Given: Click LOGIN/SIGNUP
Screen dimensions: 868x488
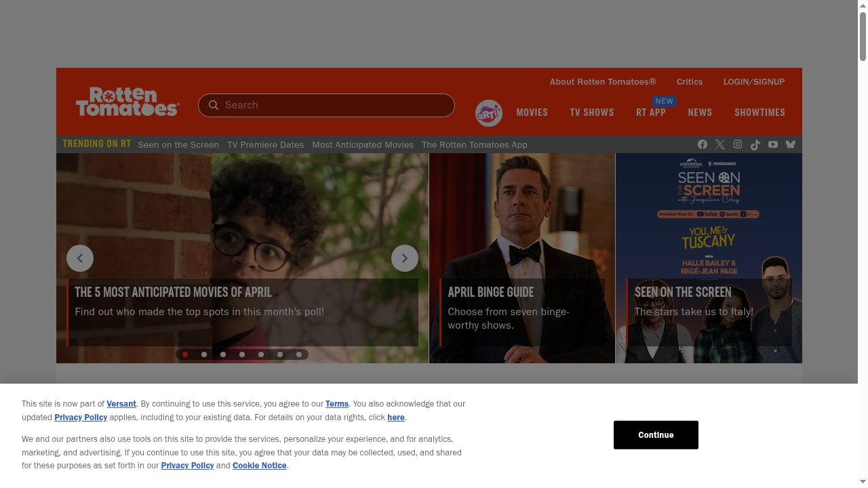Looking at the screenshot, I should 754,82.
